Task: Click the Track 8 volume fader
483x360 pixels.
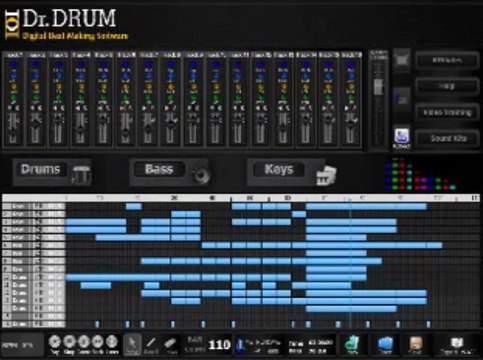Action: (x=170, y=124)
